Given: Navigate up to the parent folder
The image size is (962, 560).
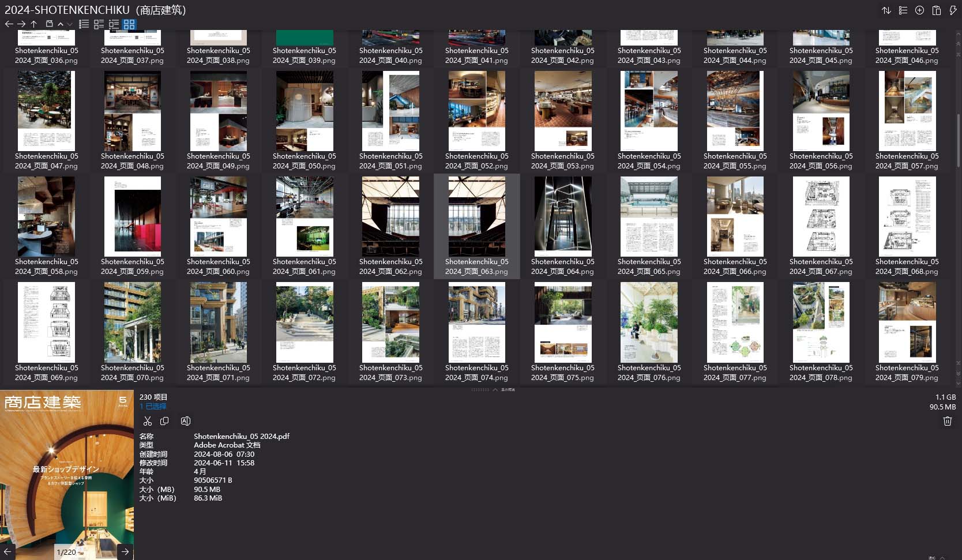Looking at the screenshot, I should point(34,24).
